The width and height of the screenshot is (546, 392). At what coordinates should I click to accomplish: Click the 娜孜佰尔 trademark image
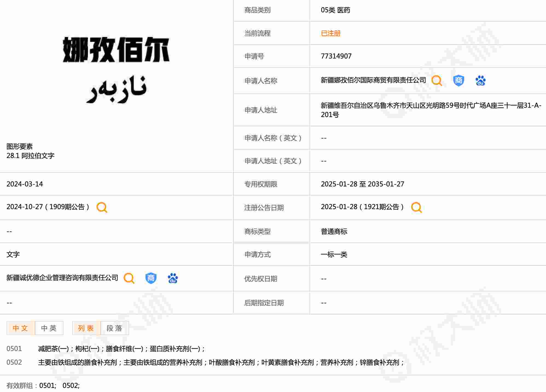(x=116, y=70)
